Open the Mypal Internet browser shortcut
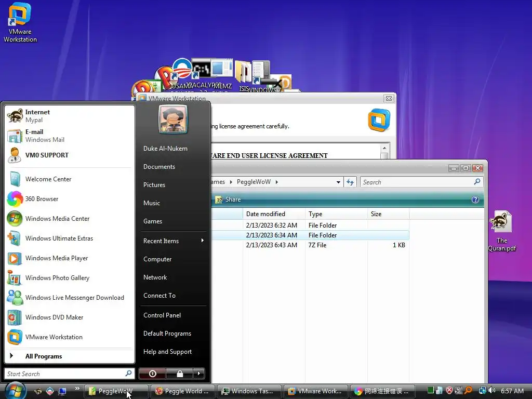The height and width of the screenshot is (399, 532). point(70,116)
